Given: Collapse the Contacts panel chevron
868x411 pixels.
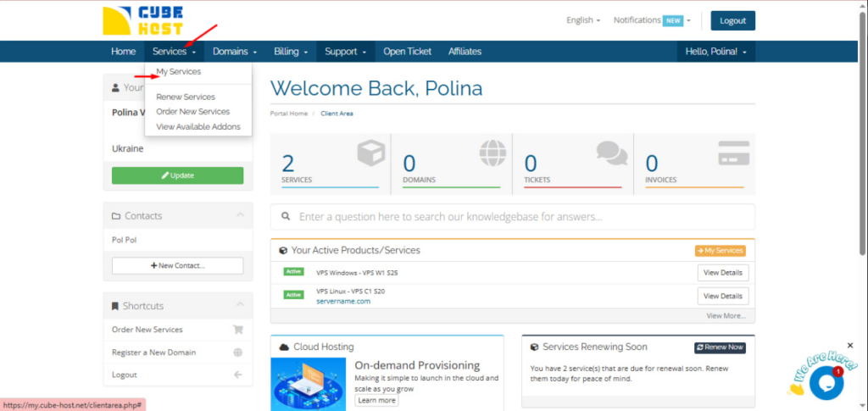Looking at the screenshot, I should coord(240,215).
